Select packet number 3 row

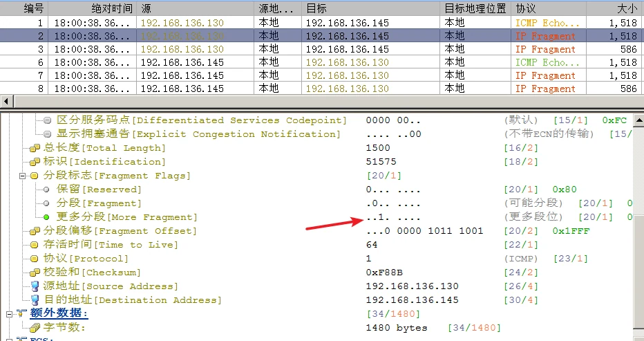click(x=322, y=49)
